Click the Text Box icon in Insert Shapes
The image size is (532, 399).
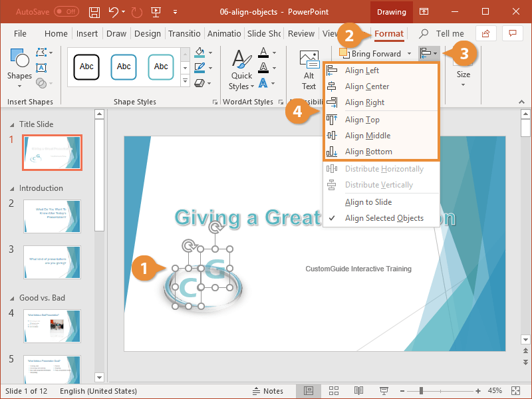pos(41,66)
